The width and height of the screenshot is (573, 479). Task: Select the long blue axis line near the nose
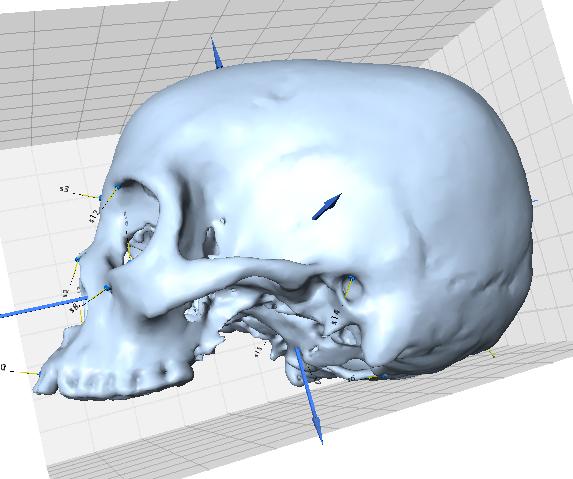click(43, 307)
